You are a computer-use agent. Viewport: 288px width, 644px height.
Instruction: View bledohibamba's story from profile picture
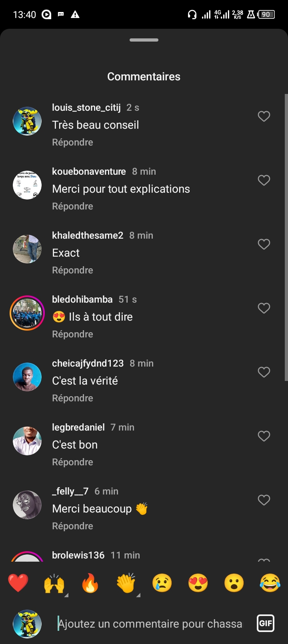point(27,313)
